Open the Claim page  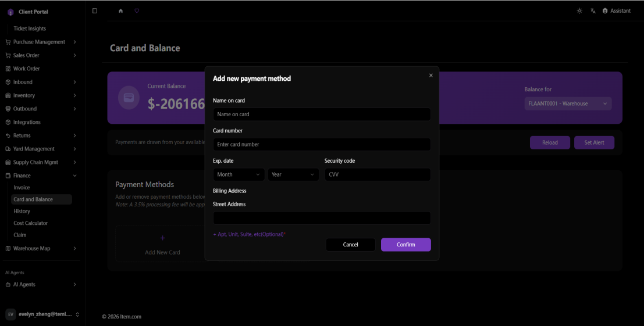click(20, 235)
